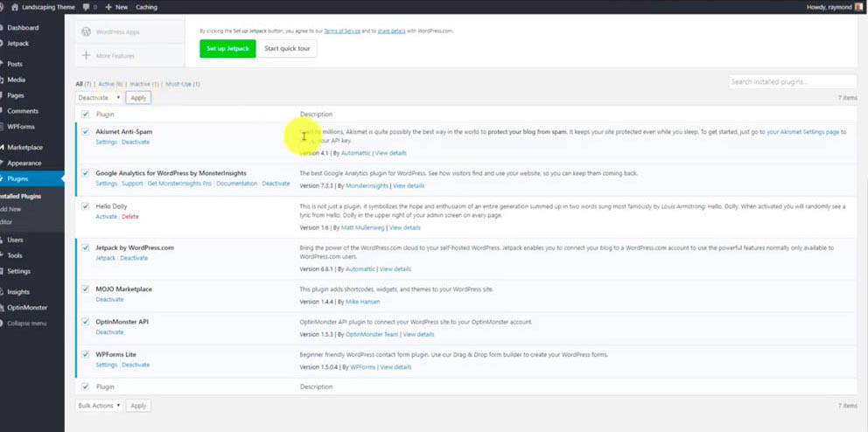
Task: Filter plugins by Must-Use
Action: pyautogui.click(x=183, y=84)
